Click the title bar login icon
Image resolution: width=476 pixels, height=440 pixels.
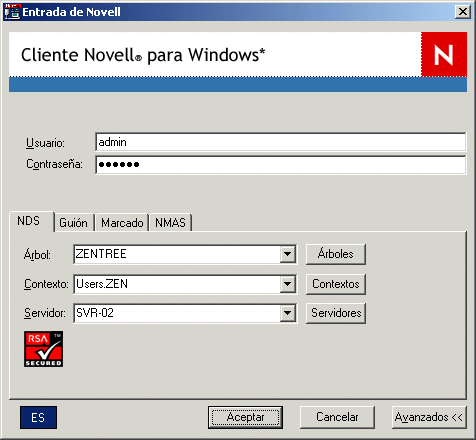click(x=13, y=12)
